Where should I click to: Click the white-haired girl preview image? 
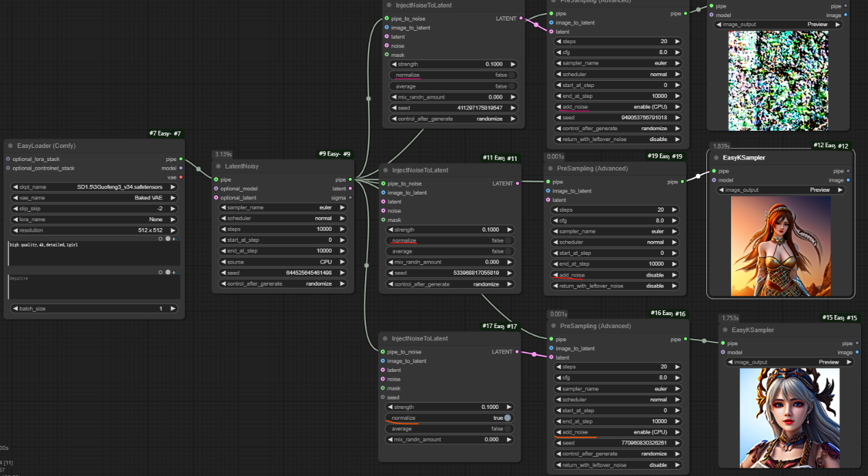(789, 418)
